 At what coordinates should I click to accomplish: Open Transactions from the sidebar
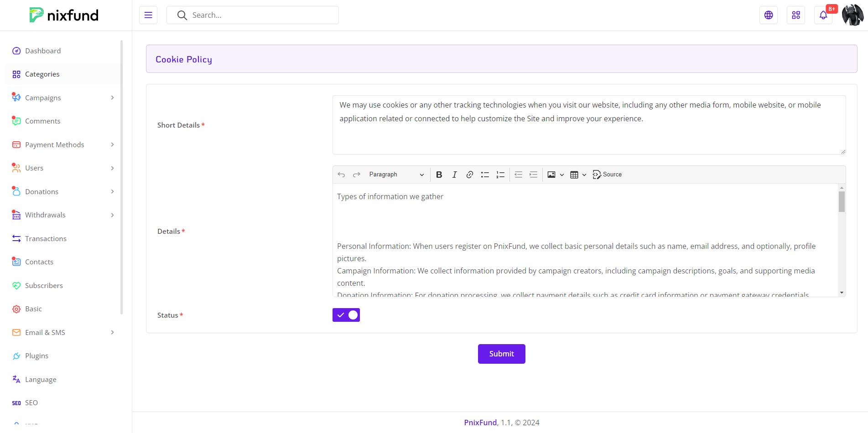[46, 238]
